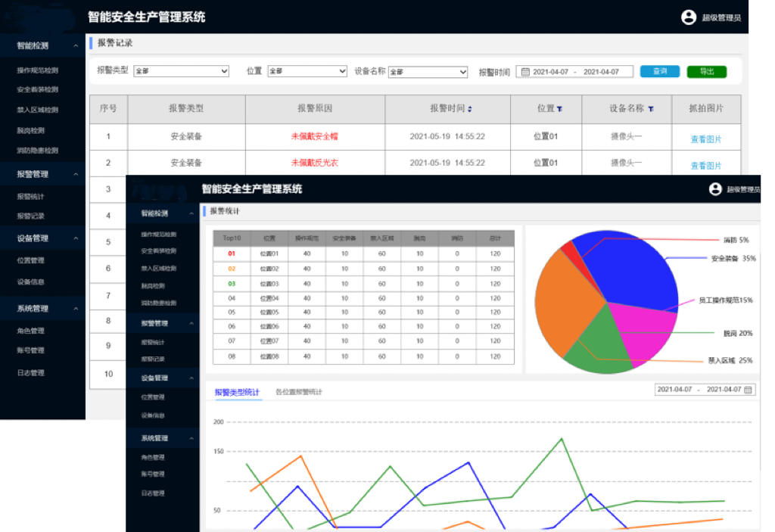Open 操作规范检测 in 报警统计 window sidebar
The height and width of the screenshot is (532, 775).
pyautogui.click(x=159, y=235)
